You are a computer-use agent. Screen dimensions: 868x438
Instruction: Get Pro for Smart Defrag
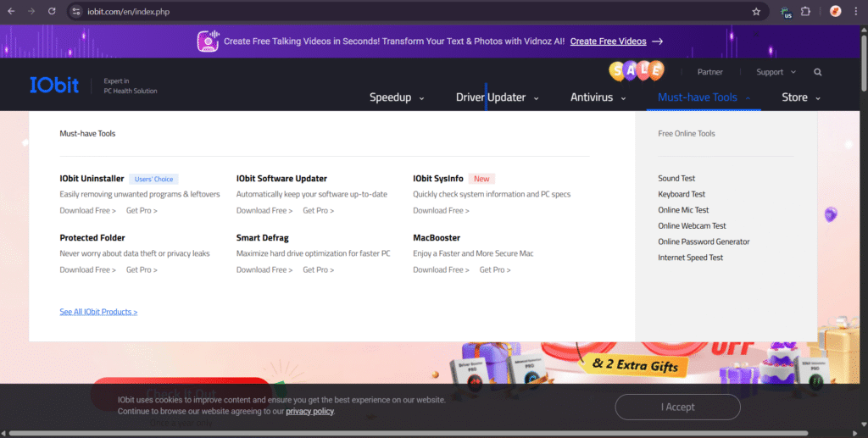click(x=319, y=270)
